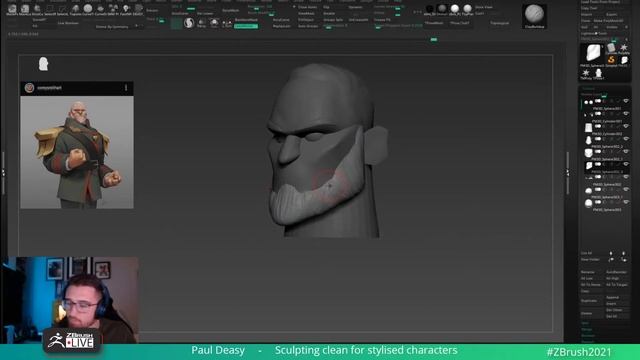Click the Floor grid icon
This screenshot has height=360, width=640.
[x=214, y=23]
